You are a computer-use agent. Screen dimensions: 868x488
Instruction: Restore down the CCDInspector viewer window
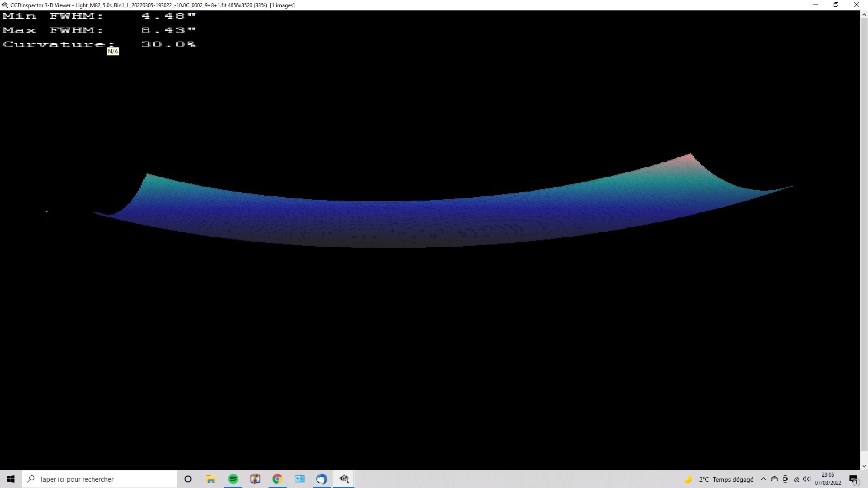835,5
